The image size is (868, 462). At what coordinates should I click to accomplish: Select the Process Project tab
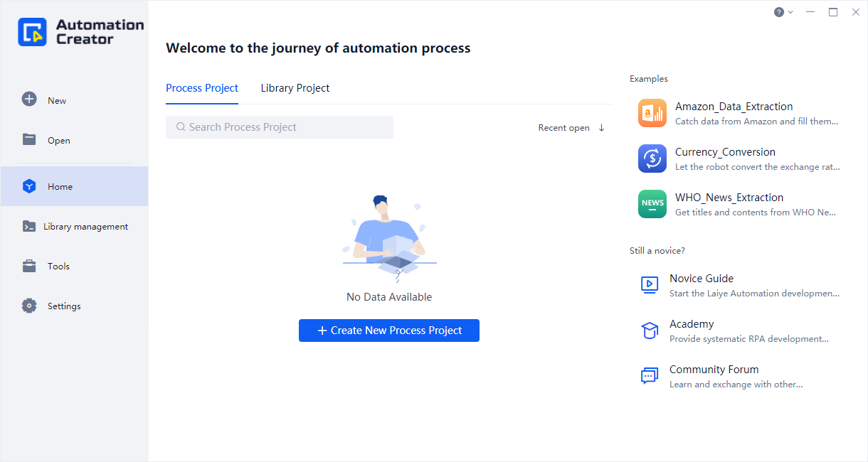click(x=202, y=88)
